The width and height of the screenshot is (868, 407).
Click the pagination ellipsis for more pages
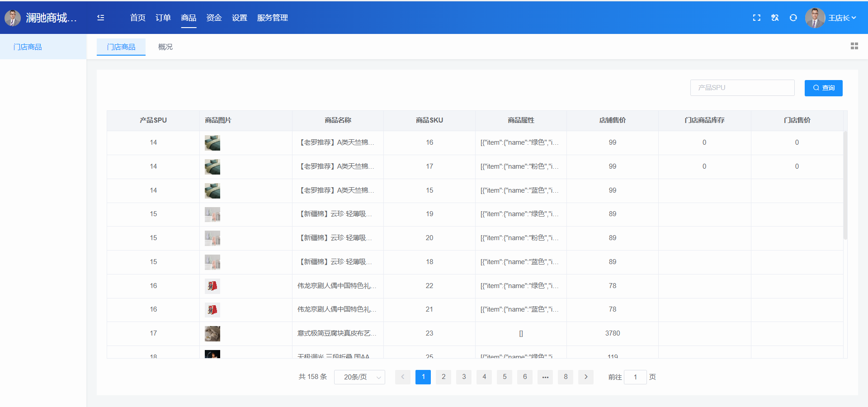(x=545, y=377)
